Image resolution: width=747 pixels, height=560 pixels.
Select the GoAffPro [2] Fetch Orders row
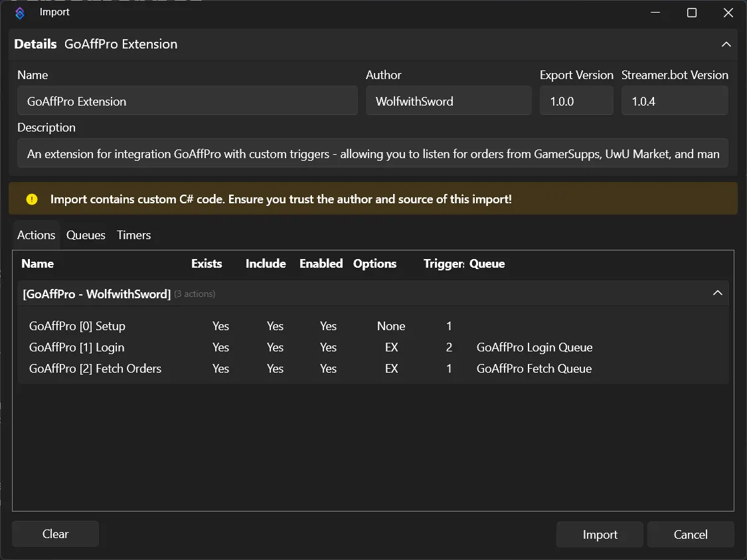[x=373, y=369]
